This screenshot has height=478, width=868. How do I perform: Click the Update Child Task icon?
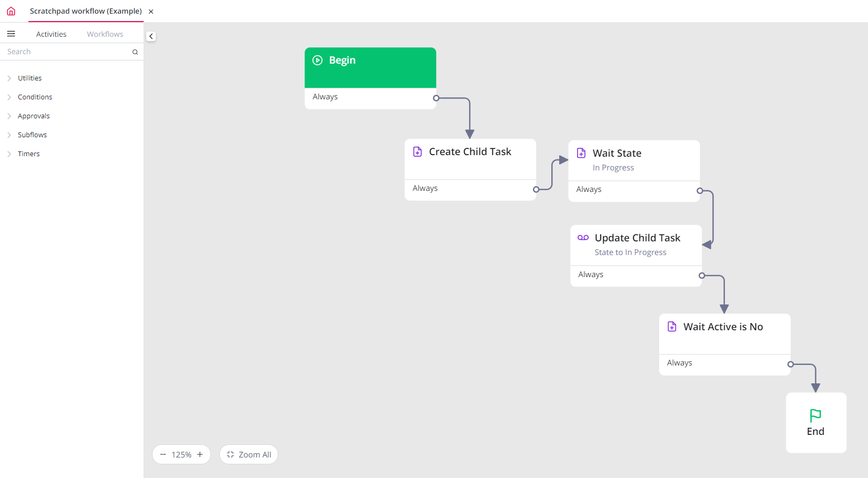pos(583,238)
